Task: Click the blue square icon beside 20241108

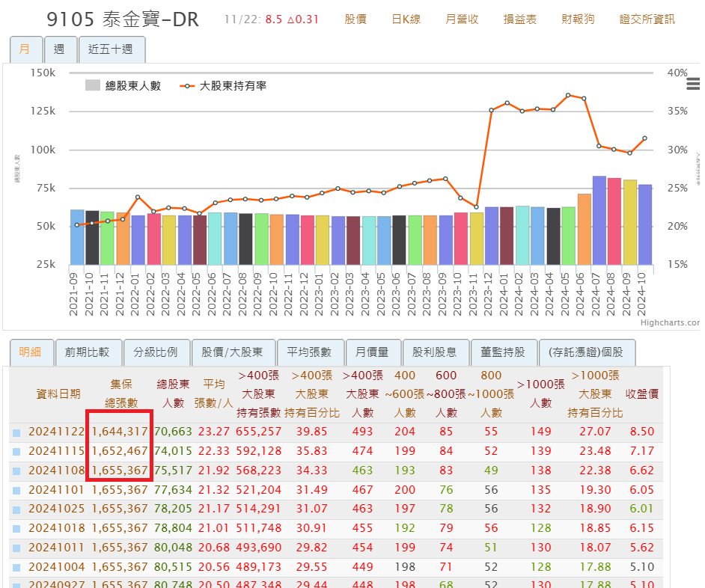Action: tap(16, 471)
